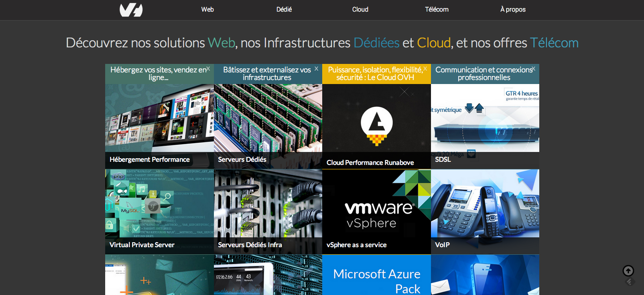Open the Télécom navigation menu
Screen dimensions: 644x295
(x=436, y=9)
